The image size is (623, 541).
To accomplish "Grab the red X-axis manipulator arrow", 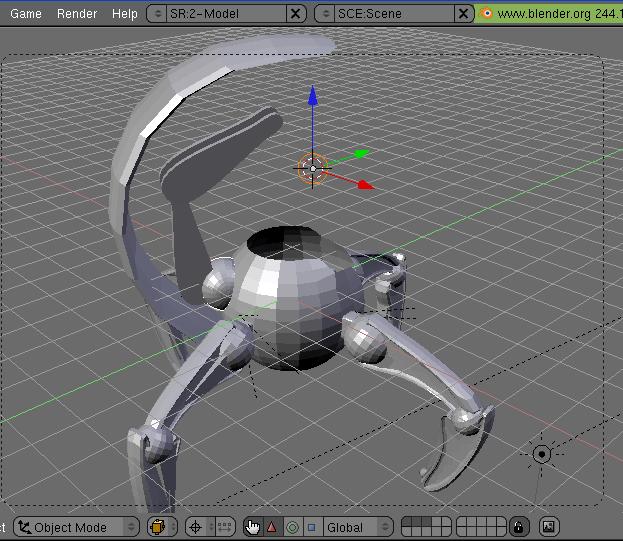I will [x=366, y=185].
